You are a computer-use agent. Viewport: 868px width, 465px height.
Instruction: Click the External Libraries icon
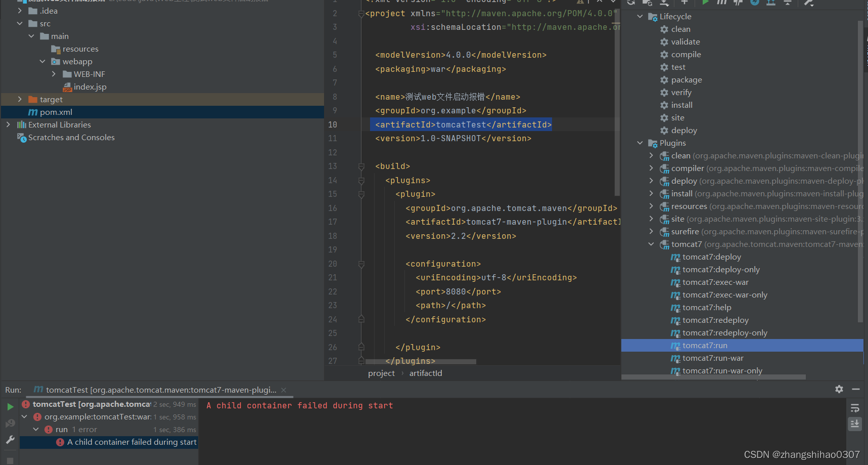pyautogui.click(x=22, y=125)
